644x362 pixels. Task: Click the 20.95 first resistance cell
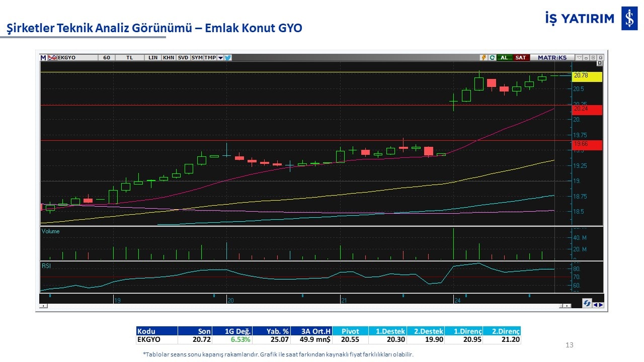click(x=464, y=340)
